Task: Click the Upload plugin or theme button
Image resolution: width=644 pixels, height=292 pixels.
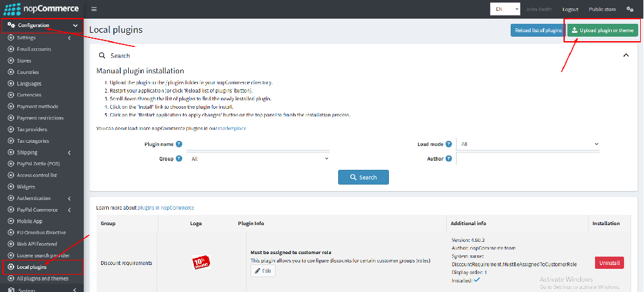Action: [603, 30]
